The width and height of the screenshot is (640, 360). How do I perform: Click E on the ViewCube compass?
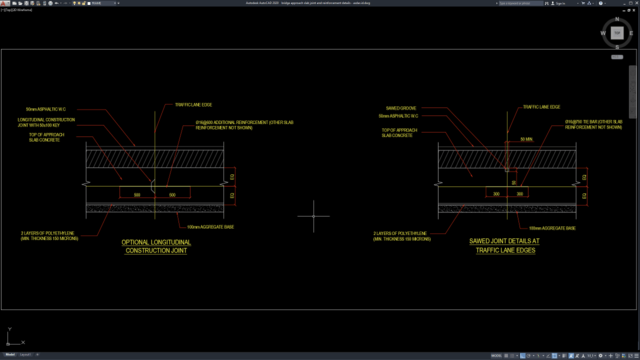631,33
